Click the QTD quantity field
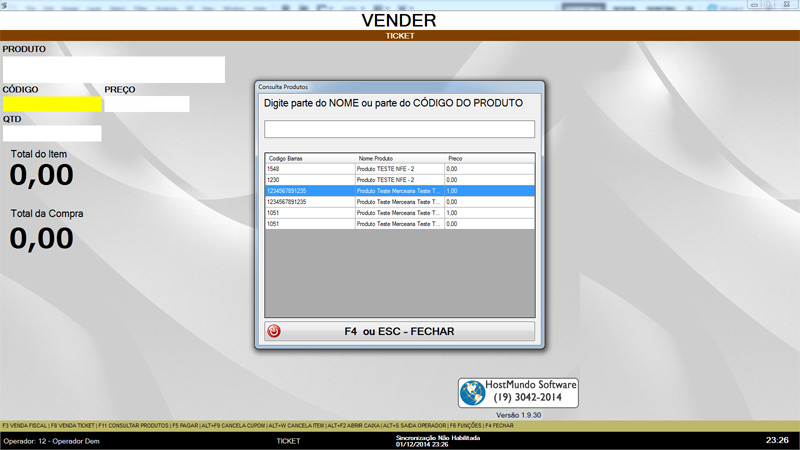 coord(52,134)
